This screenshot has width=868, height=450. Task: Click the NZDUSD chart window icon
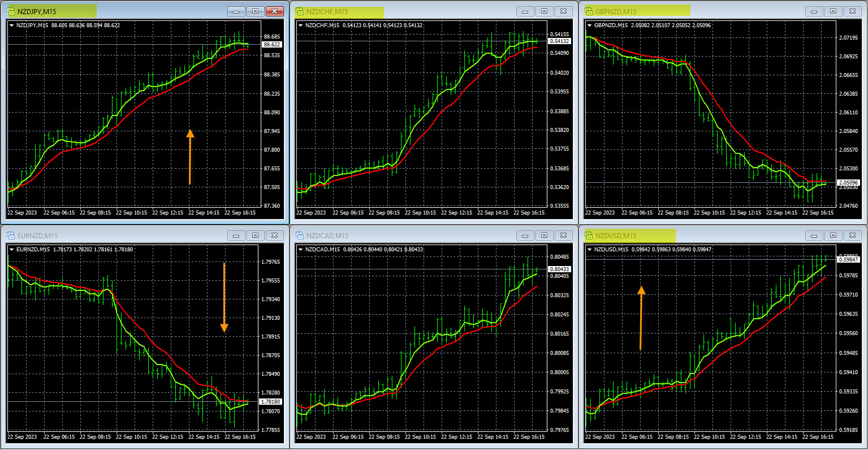[x=589, y=235]
